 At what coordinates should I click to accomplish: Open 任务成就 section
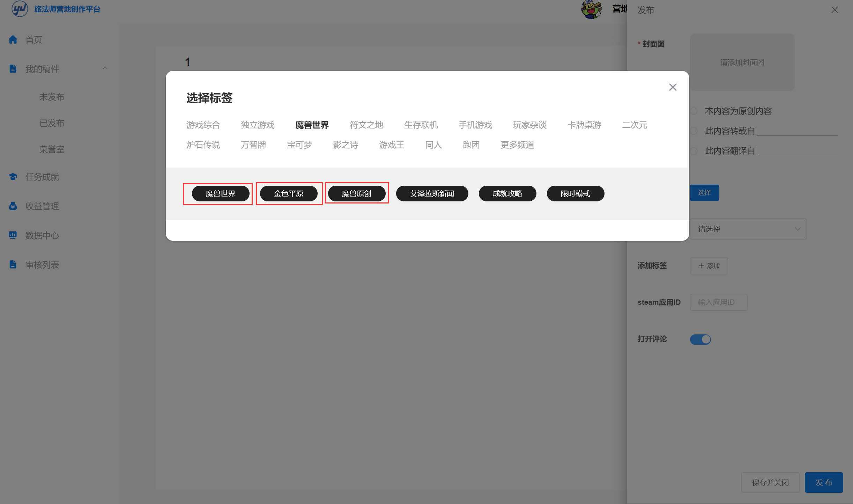[x=42, y=177]
